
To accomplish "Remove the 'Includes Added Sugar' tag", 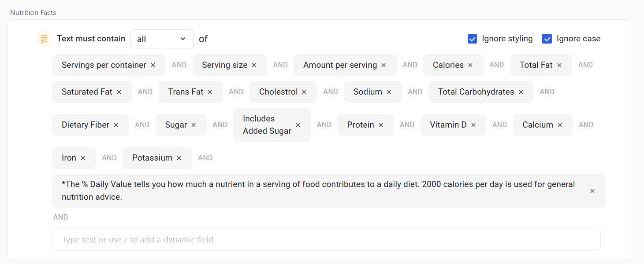I will [x=298, y=125].
